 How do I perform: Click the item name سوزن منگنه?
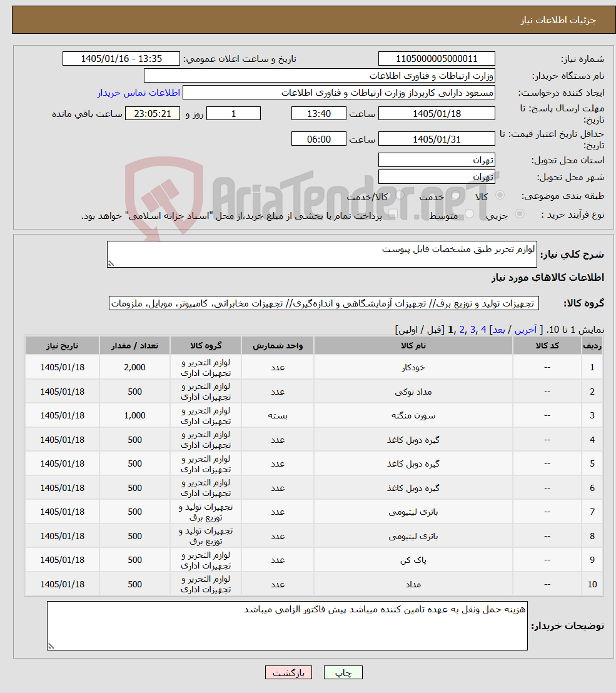coord(413,415)
